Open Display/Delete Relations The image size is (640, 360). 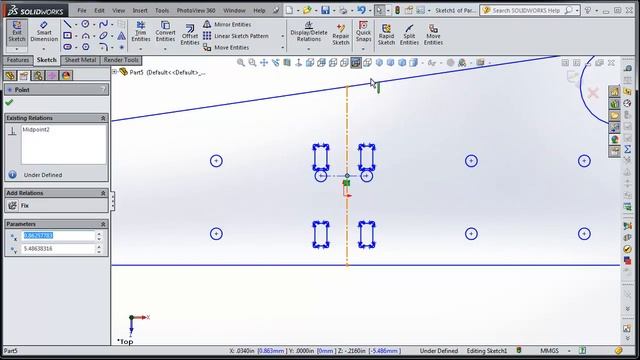309,32
